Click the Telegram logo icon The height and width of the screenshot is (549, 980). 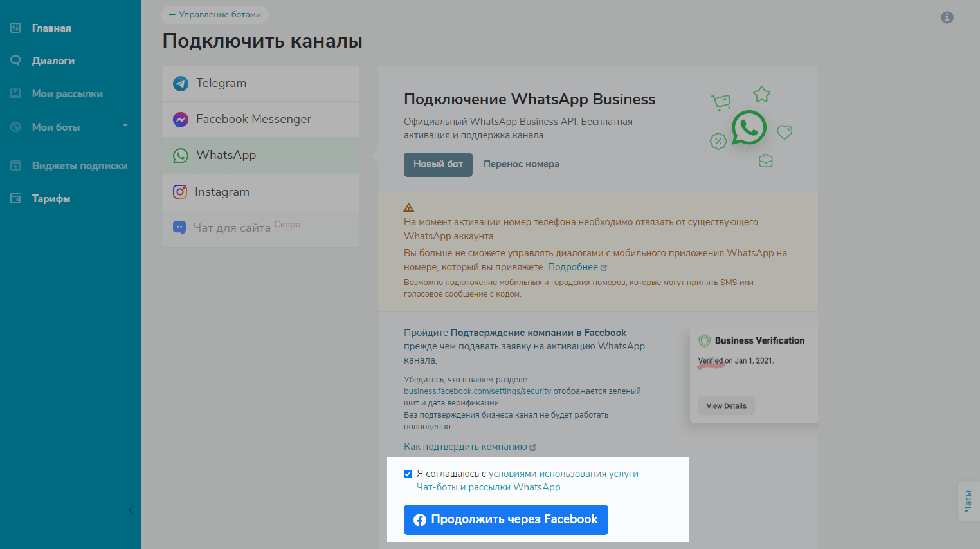tap(181, 84)
